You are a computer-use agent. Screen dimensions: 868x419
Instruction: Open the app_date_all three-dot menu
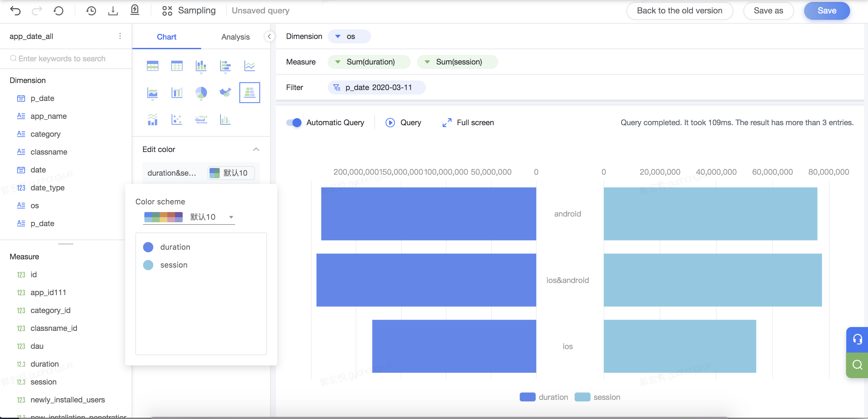(x=120, y=36)
